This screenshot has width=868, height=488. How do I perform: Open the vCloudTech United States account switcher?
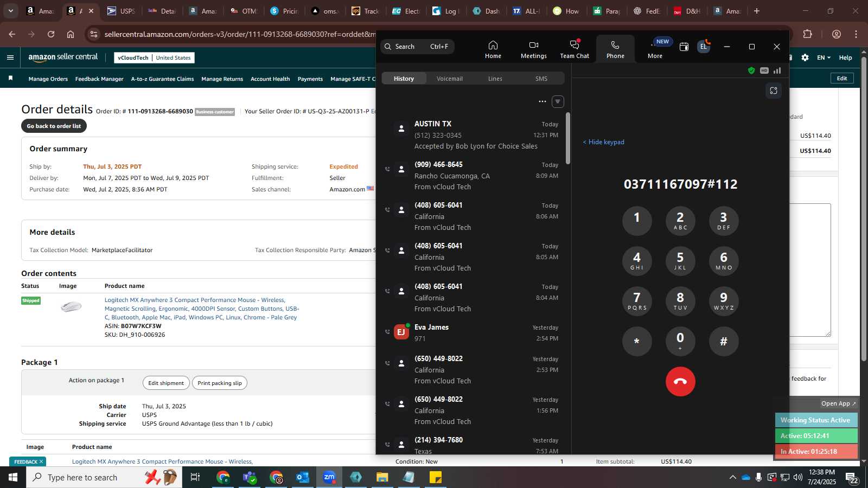(154, 58)
